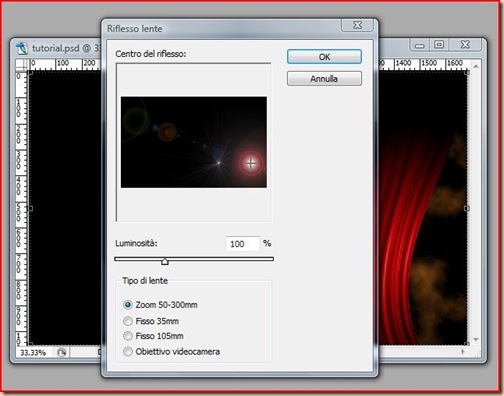Image resolution: width=504 pixels, height=396 pixels.
Task: Close the tutorial.psd document window
Action: [x=465, y=45]
